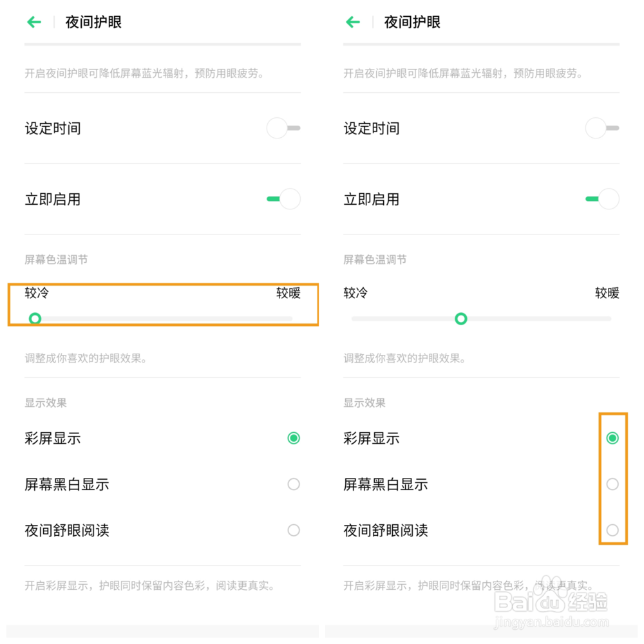Viewport: 644px width, 644px height.
Task: Tap the green back arrow in left screen
Action: [x=35, y=22]
